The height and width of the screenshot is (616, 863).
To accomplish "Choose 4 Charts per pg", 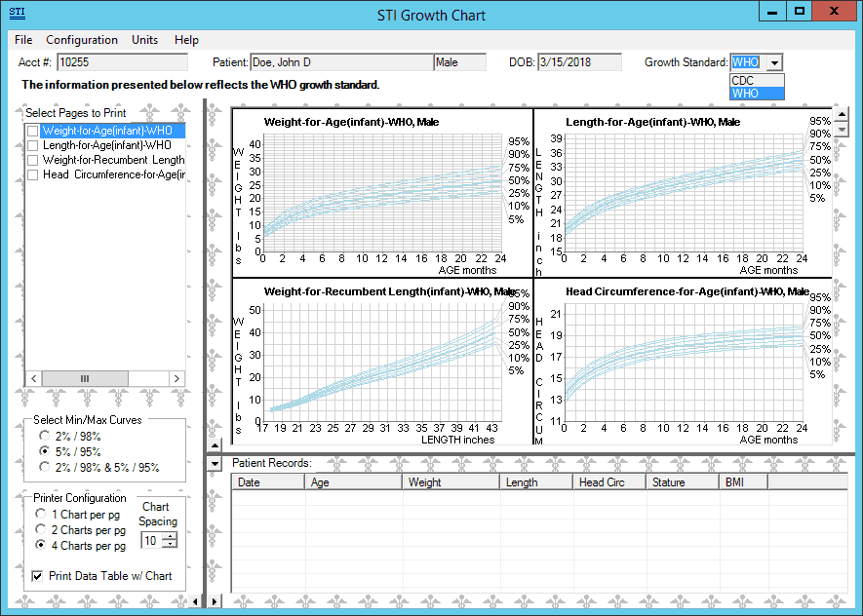I will 40,545.
